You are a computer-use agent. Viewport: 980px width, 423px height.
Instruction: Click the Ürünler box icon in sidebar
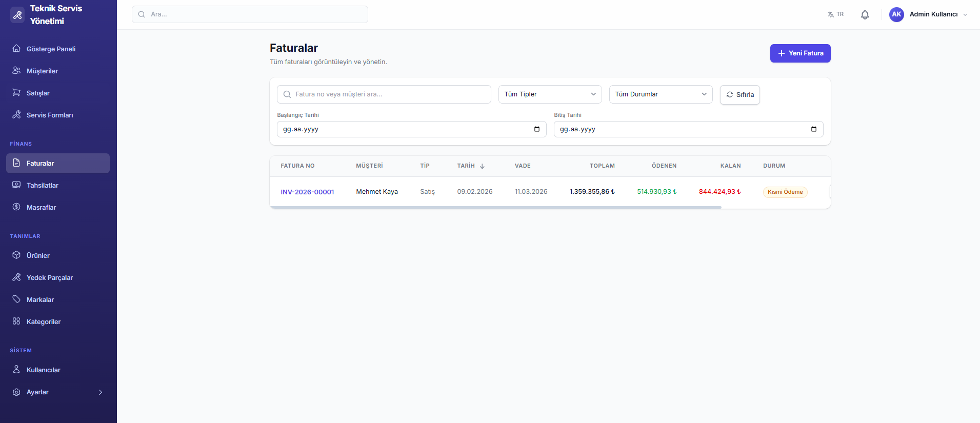point(16,255)
